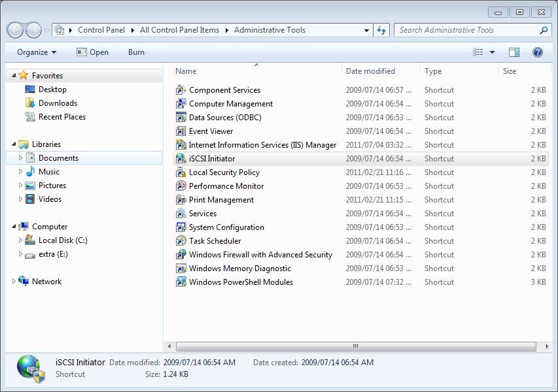Viewport: 558px width, 392px height.
Task: Select the Windows Firewall with Advanced Security icon
Action: [x=181, y=254]
